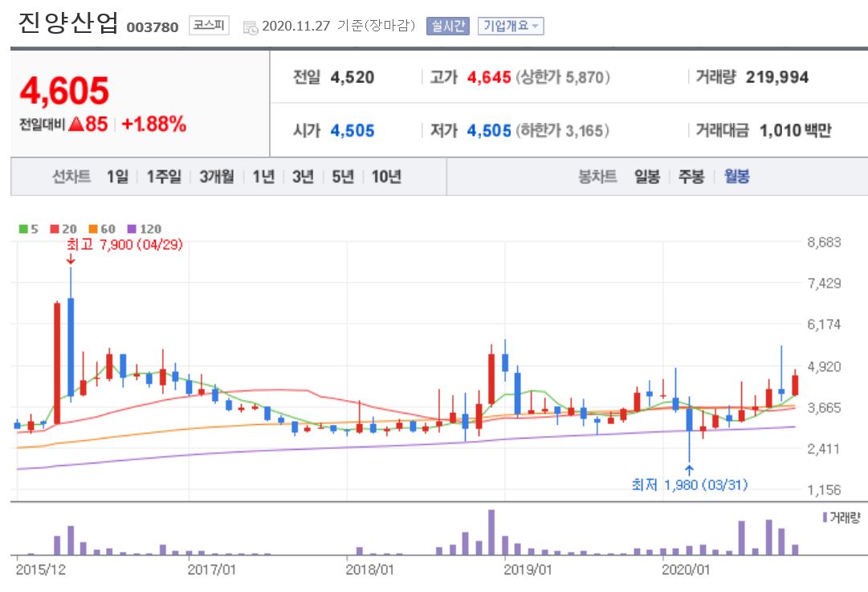Image resolution: width=868 pixels, height=592 pixels.
Task: Click the 시가 value 4,505
Action: [x=352, y=131]
